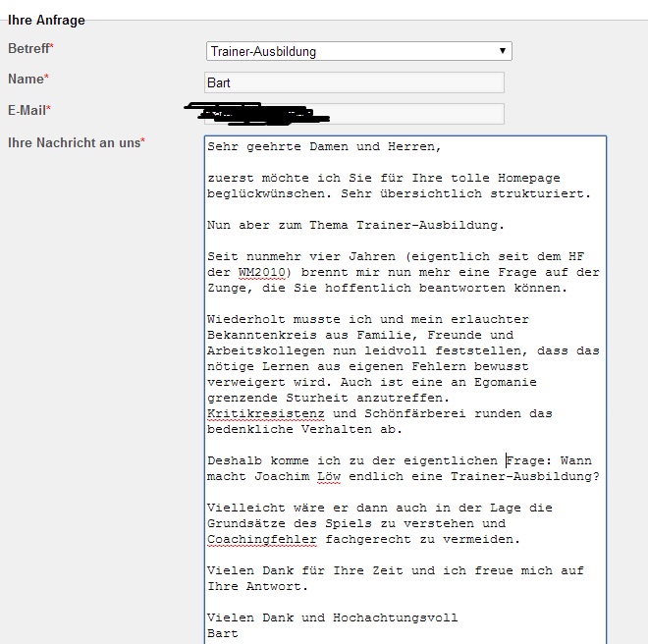The height and width of the screenshot is (644, 648).
Task: Click the word Hochachtungsvoll in the closing
Action: pos(395,617)
